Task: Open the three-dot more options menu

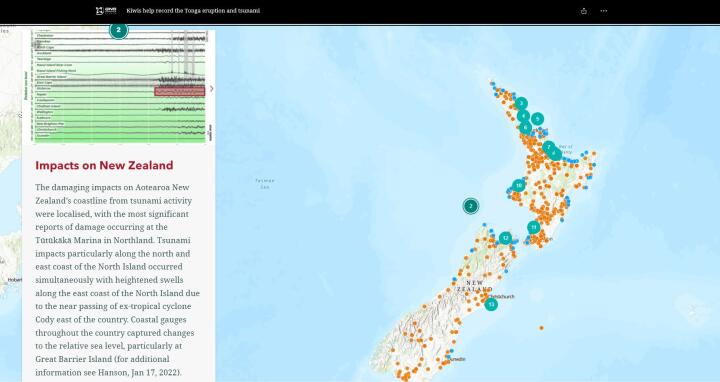Action: [x=604, y=11]
